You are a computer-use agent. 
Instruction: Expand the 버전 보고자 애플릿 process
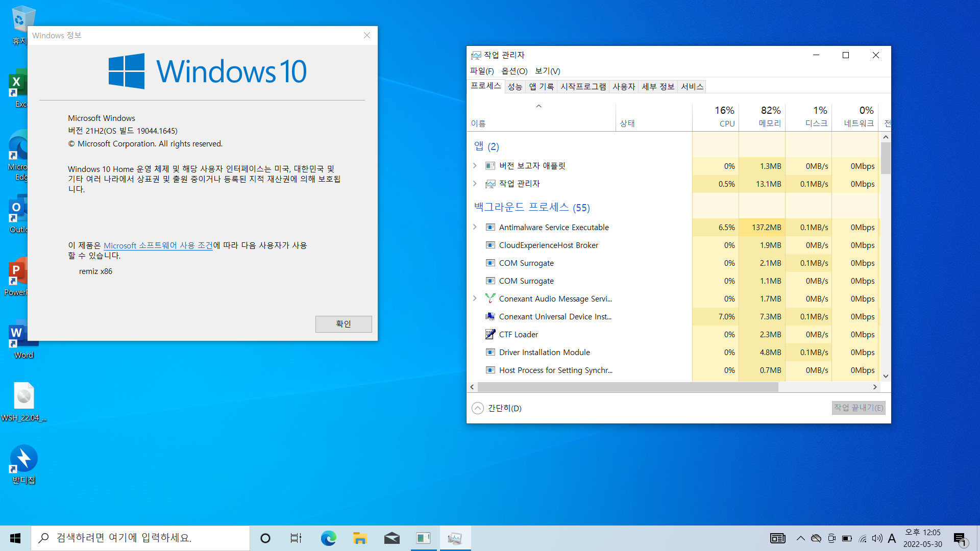475,165
